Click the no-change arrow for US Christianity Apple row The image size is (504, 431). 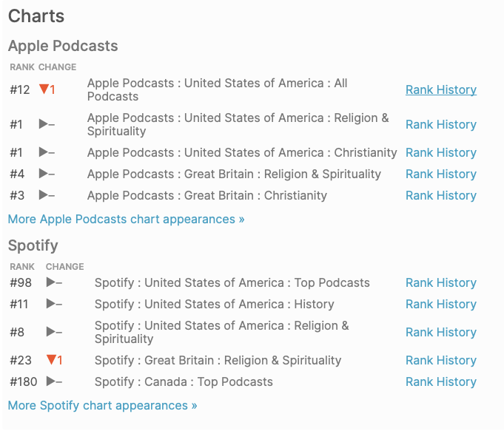[x=44, y=152]
